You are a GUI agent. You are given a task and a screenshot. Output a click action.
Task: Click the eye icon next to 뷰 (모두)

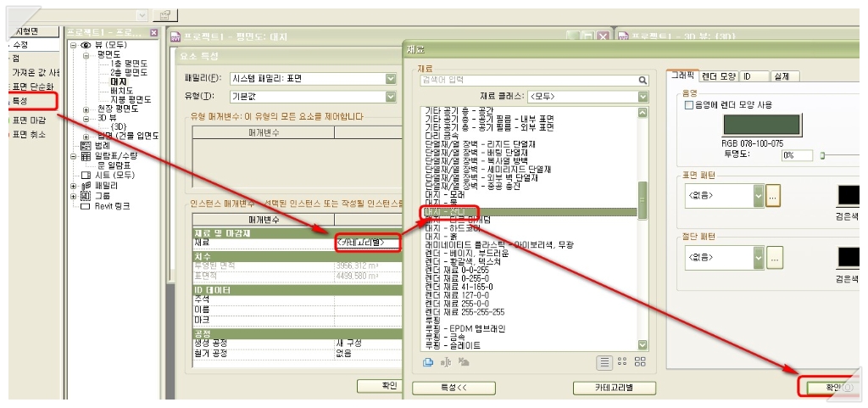[86, 45]
